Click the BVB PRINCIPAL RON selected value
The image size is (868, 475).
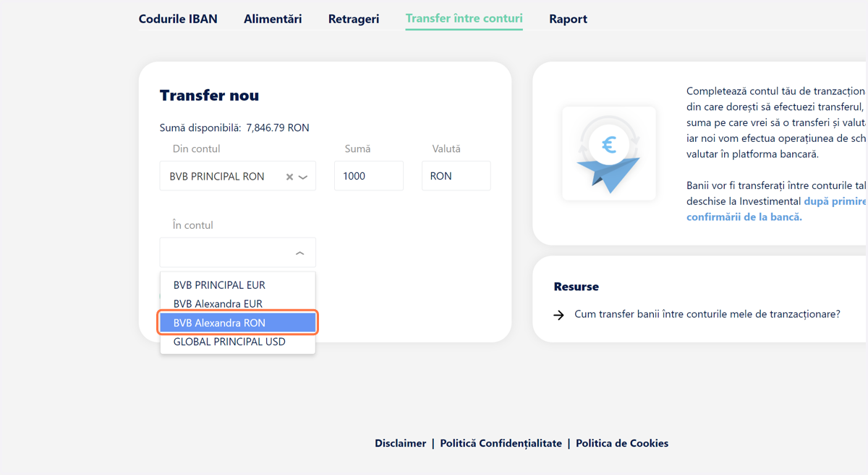point(217,177)
